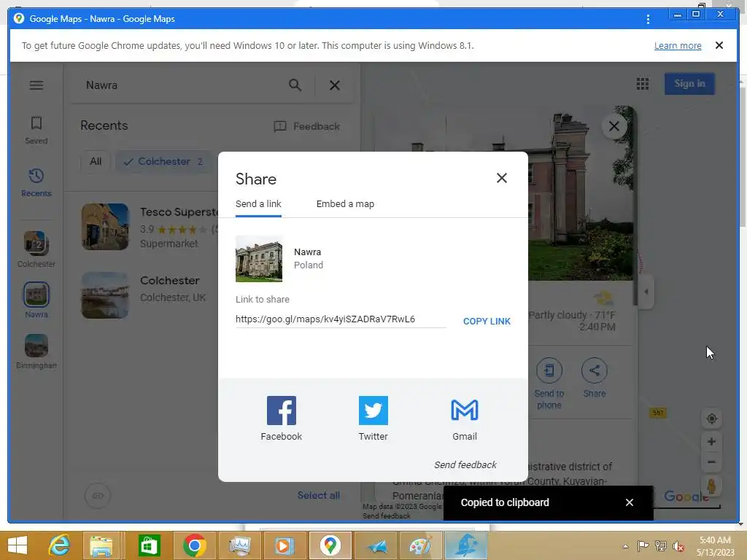
Task: Open File Explorer from taskbar
Action: (101, 545)
